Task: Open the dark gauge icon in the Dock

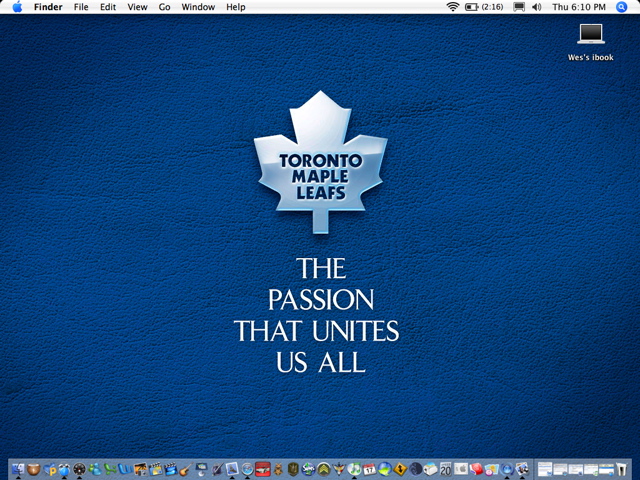Action: click(80, 469)
